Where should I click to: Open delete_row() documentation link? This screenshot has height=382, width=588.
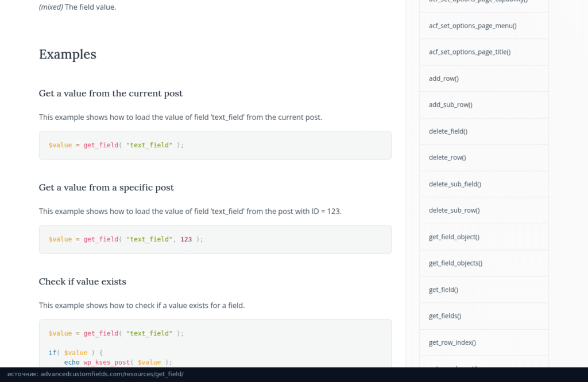click(447, 158)
